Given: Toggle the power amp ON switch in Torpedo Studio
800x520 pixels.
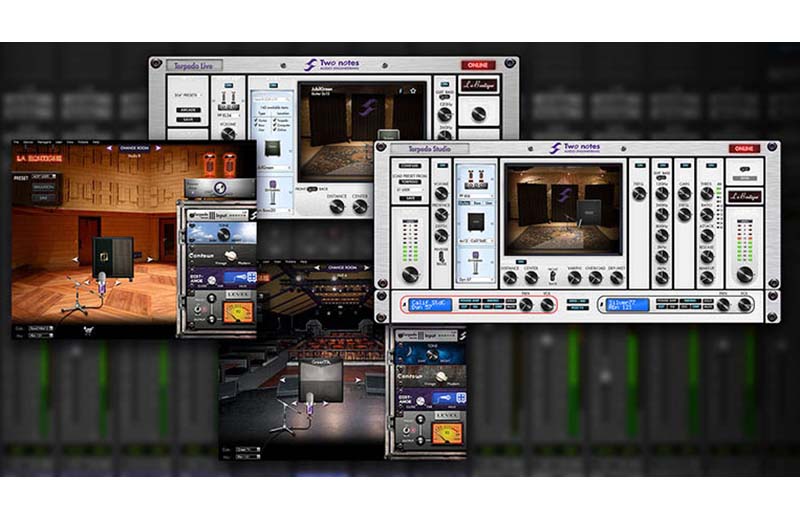Looking at the screenshot, I should click(x=442, y=166).
